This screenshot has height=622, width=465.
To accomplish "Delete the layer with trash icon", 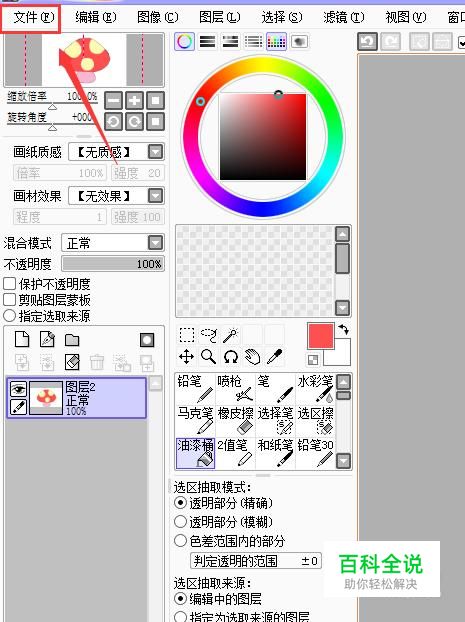I will click(97, 363).
